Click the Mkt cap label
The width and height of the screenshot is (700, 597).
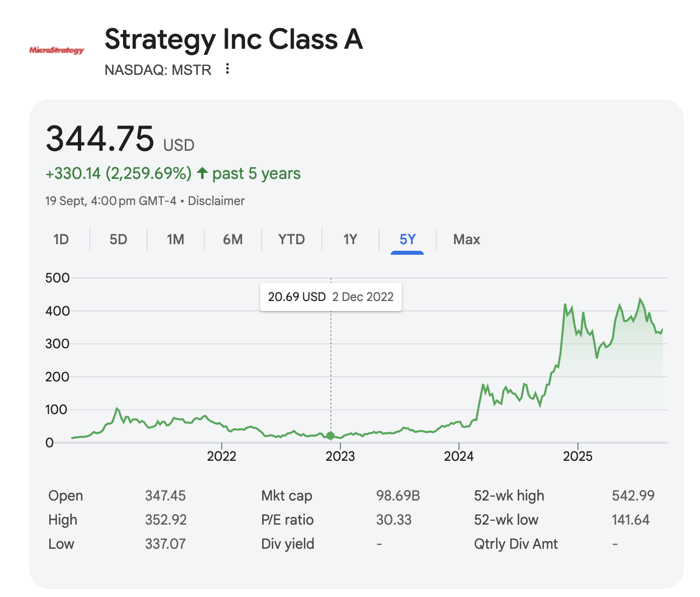[287, 496]
